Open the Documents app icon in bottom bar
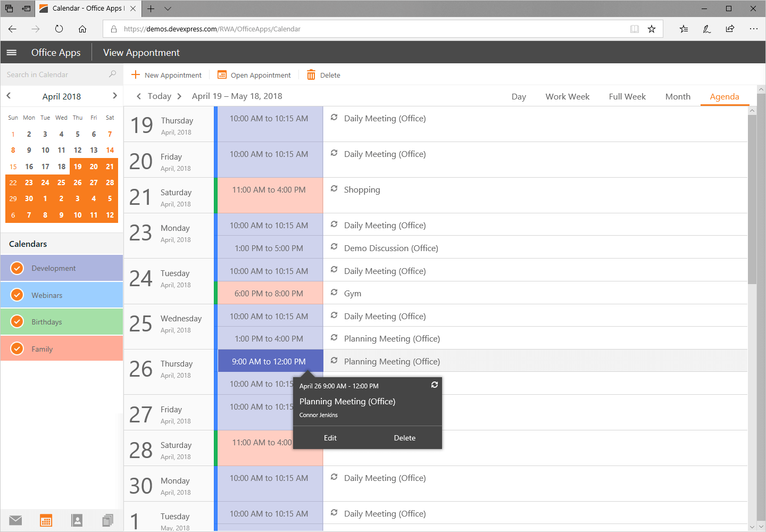Screen dimensions: 766x532 coord(107,520)
